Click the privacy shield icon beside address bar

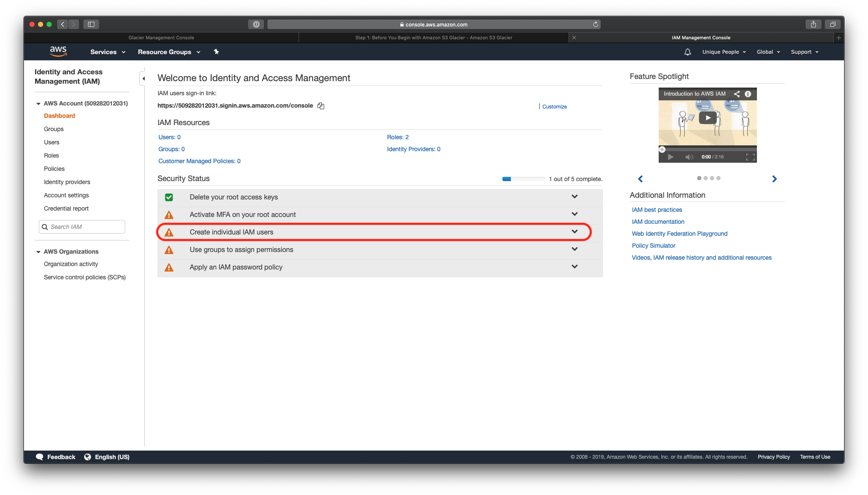256,24
